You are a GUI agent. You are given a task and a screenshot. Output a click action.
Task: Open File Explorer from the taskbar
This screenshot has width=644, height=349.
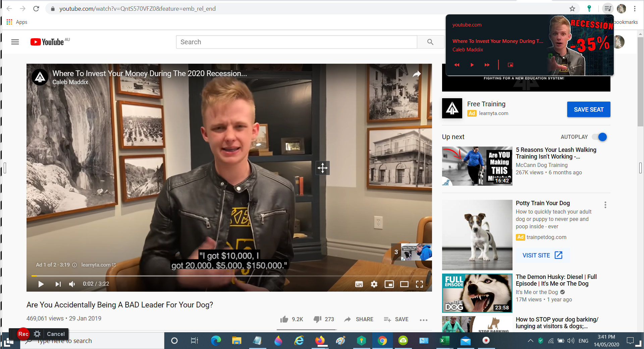click(x=237, y=341)
